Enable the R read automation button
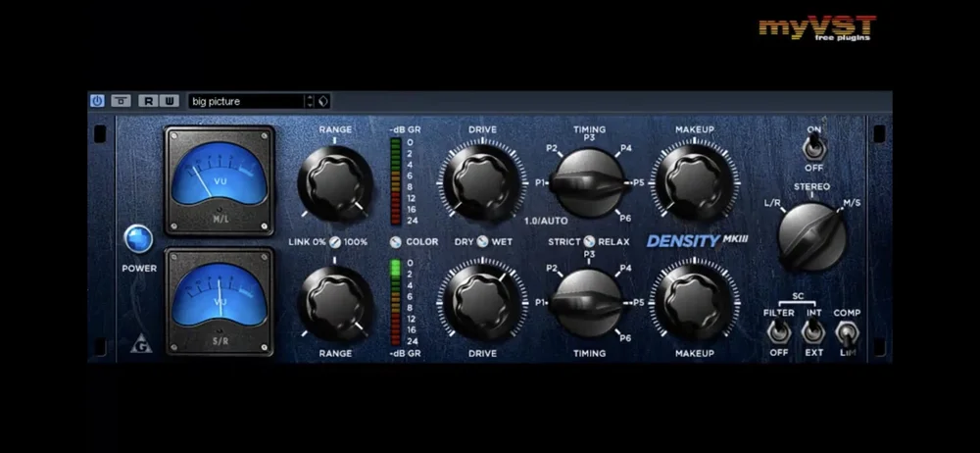Image resolution: width=980 pixels, height=453 pixels. pyautogui.click(x=148, y=101)
